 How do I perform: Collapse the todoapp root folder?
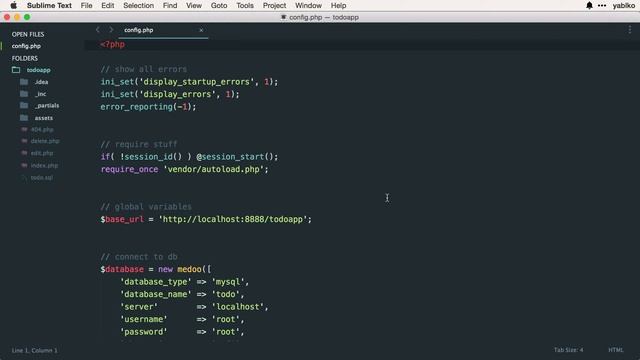pos(38,70)
